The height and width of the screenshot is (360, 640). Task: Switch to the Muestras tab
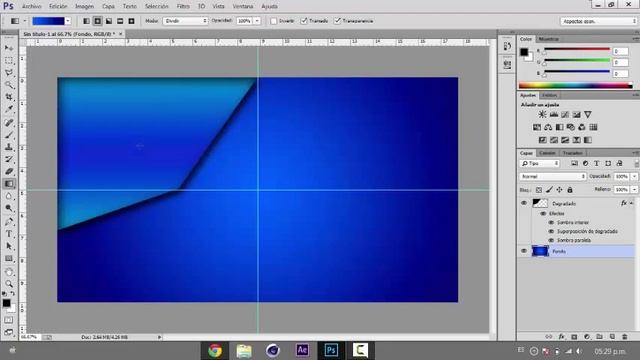click(x=548, y=39)
